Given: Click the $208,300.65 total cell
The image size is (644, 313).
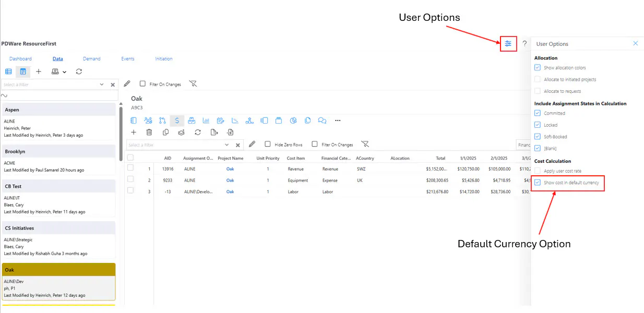Looking at the screenshot, I should click(x=437, y=180).
